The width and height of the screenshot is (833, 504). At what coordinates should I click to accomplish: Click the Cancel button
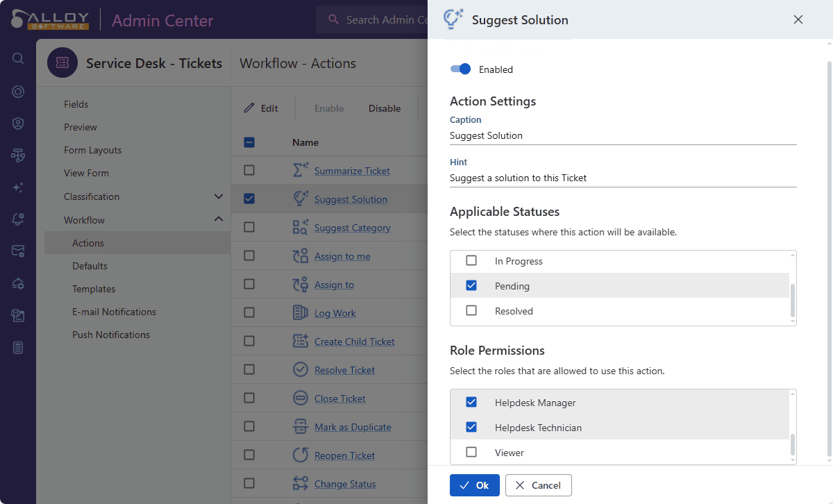(538, 485)
